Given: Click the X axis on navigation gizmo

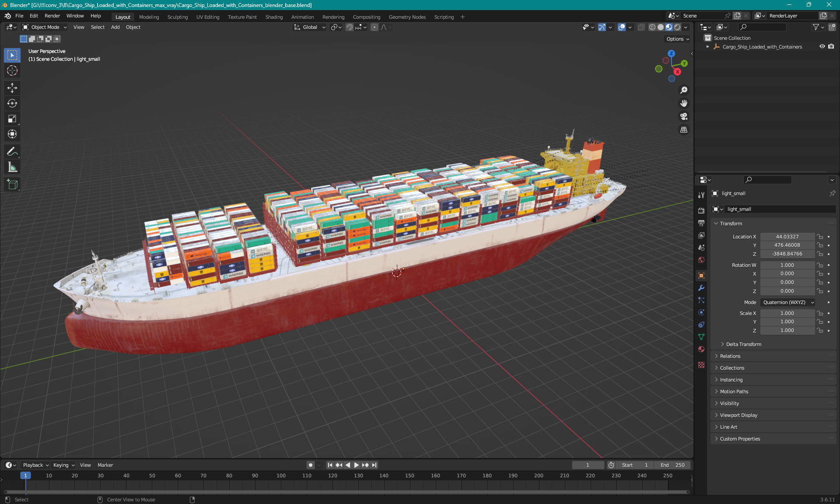Looking at the screenshot, I should (x=677, y=72).
